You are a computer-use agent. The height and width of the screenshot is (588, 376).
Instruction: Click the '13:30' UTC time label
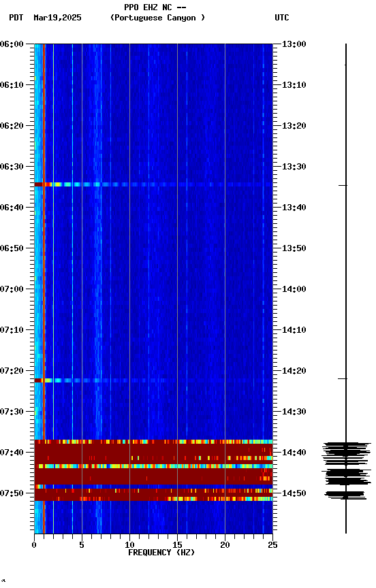click(x=294, y=167)
